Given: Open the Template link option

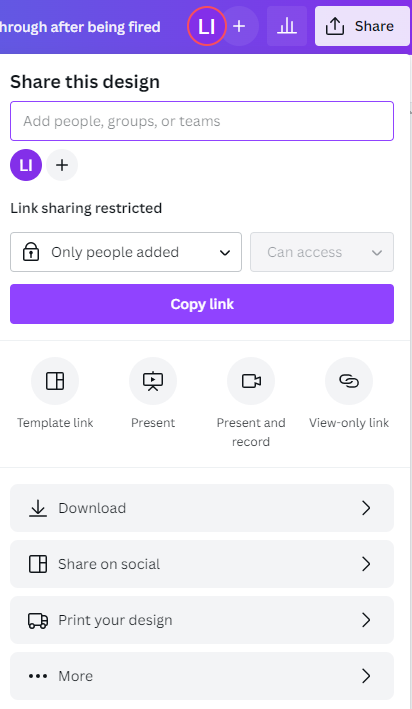Looking at the screenshot, I should [x=55, y=381].
